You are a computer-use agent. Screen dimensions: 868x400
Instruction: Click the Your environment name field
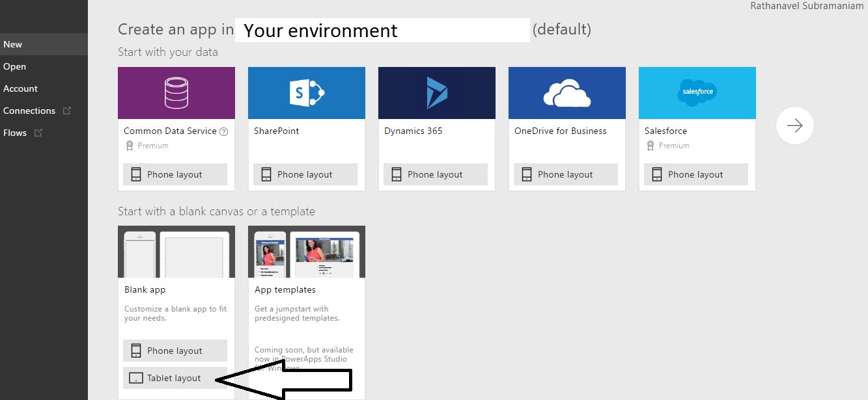[x=382, y=30]
